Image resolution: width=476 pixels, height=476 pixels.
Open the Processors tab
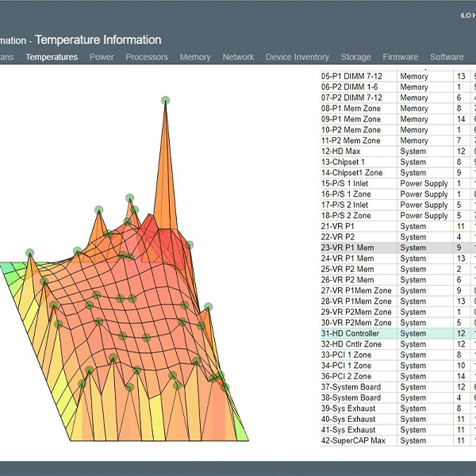pyautogui.click(x=147, y=57)
